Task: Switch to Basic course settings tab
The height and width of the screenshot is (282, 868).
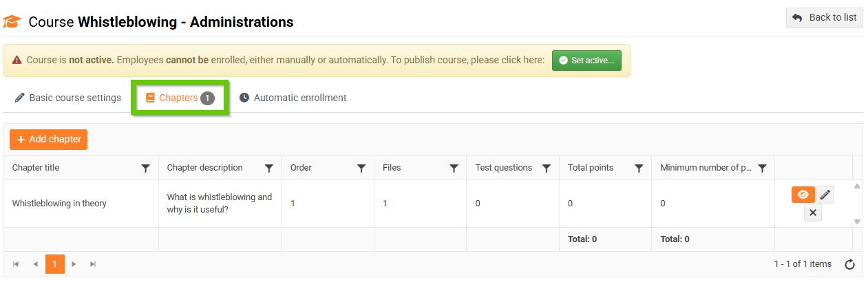Action: pos(68,98)
